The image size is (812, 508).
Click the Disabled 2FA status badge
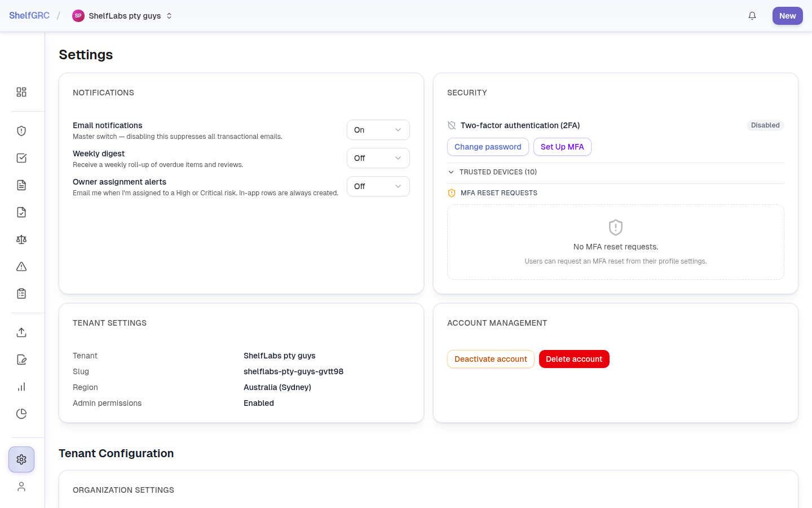(x=765, y=125)
